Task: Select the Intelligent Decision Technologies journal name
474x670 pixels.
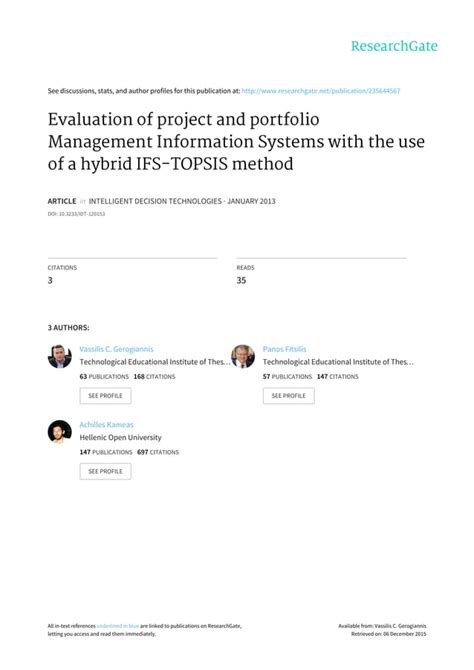Action: point(155,201)
